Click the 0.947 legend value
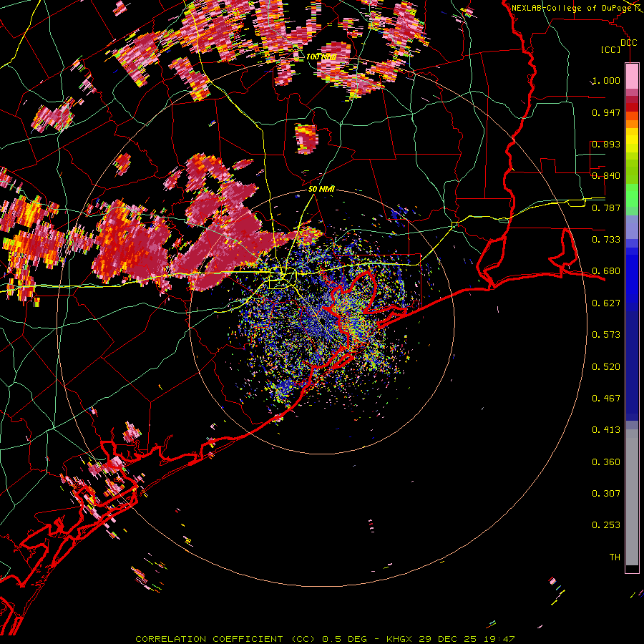The width and height of the screenshot is (644, 644). click(x=606, y=112)
